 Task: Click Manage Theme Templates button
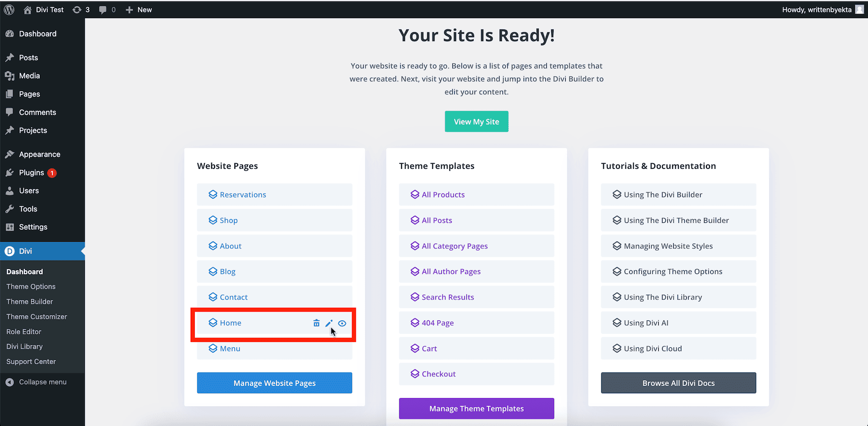tap(476, 409)
